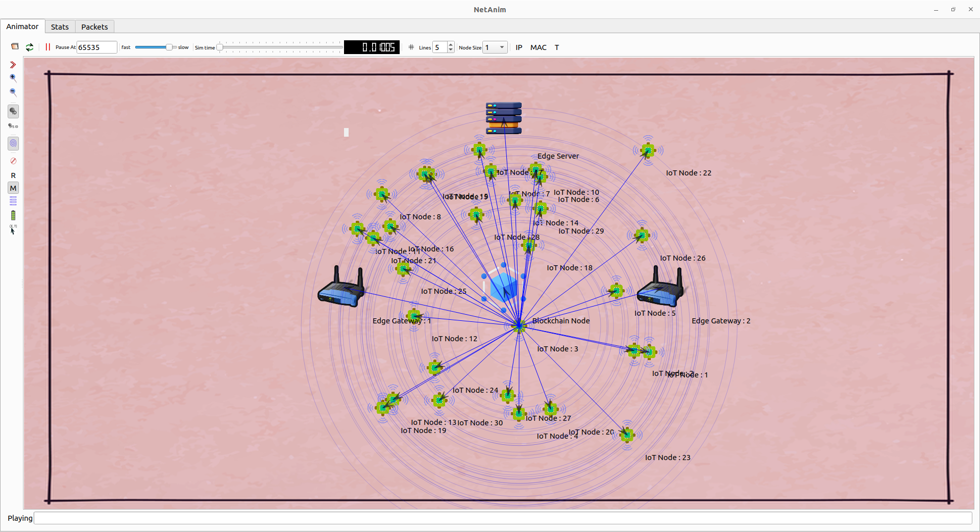The height and width of the screenshot is (532, 980).
Task: Zoom out with the magnifier minus
Action: [13, 92]
